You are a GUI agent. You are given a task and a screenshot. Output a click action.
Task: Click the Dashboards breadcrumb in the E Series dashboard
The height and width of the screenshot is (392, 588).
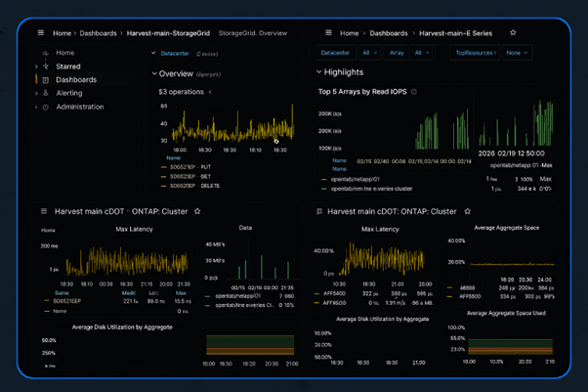point(389,33)
